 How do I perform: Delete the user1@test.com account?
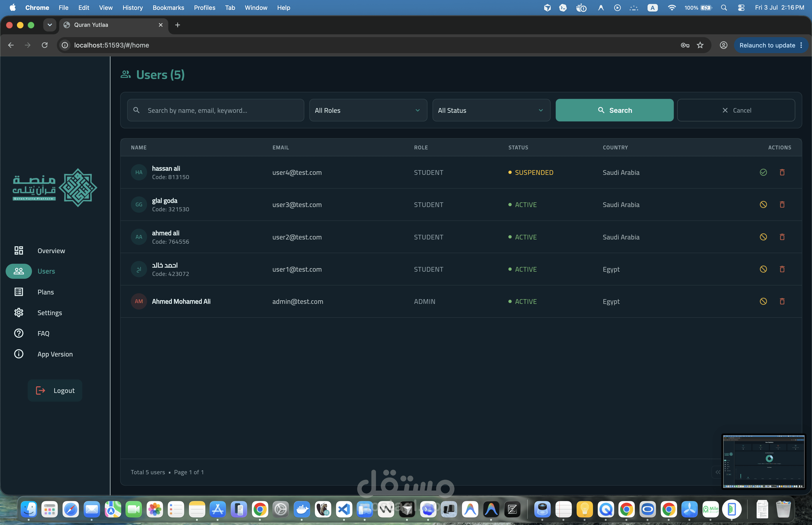pyautogui.click(x=782, y=269)
